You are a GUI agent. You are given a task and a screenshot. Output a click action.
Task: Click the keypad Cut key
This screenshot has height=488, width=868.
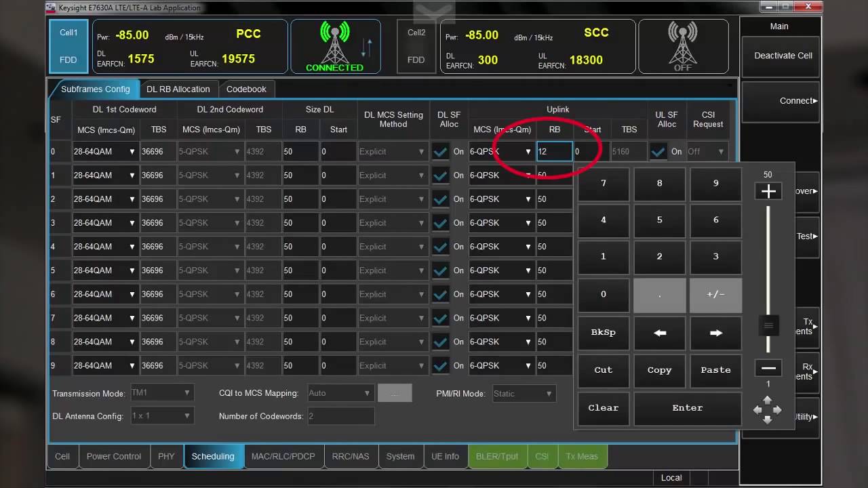click(603, 370)
